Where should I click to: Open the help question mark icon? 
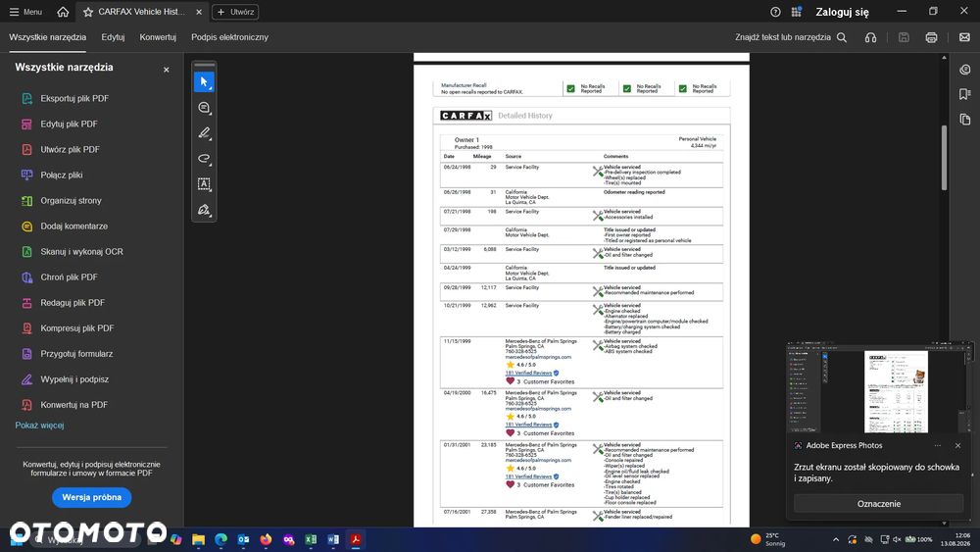tap(775, 12)
